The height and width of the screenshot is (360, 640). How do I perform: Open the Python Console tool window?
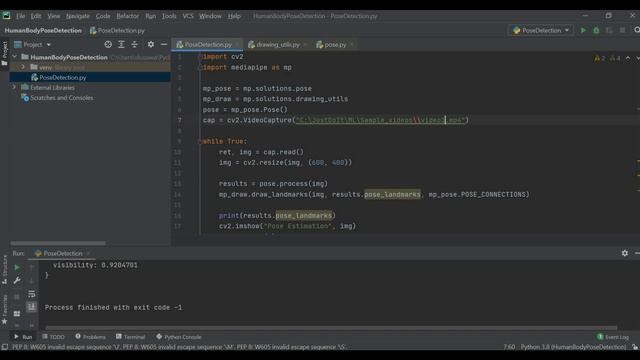click(x=179, y=337)
